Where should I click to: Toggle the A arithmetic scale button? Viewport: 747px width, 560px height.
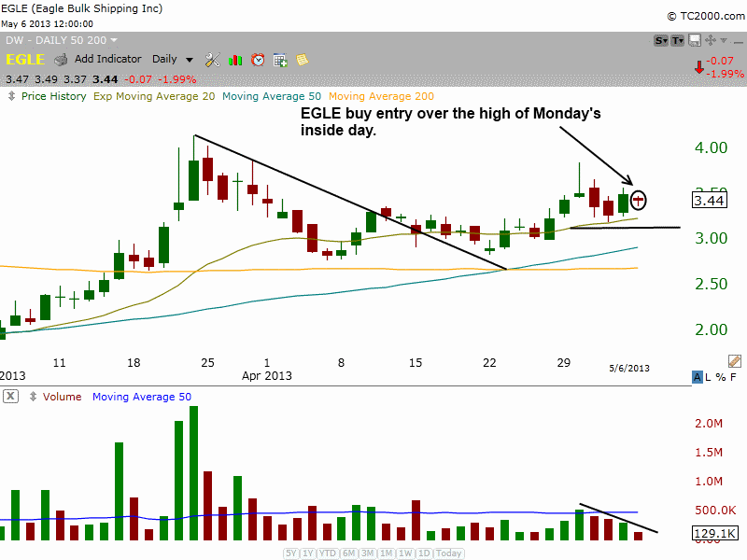697,377
